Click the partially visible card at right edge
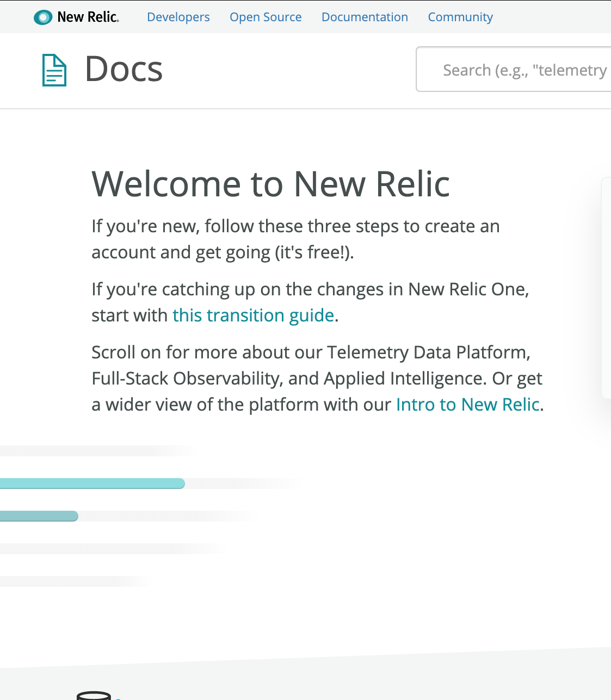The height and width of the screenshot is (700, 611). (x=606, y=288)
